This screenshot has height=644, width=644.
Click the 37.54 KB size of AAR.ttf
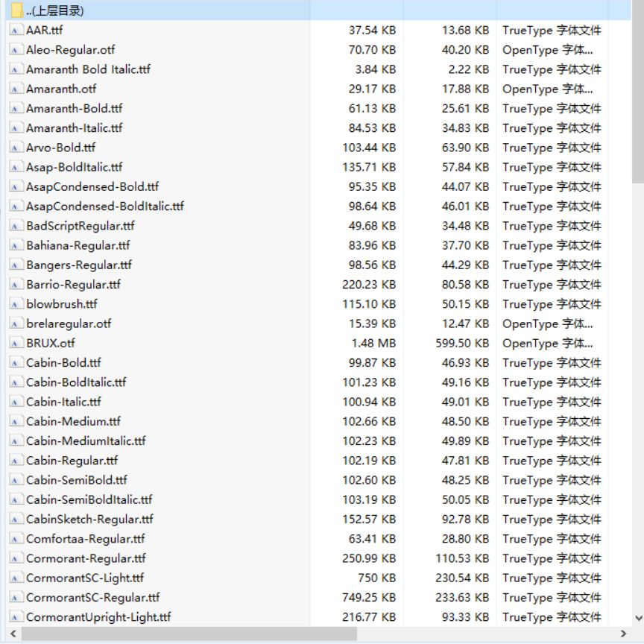pyautogui.click(x=373, y=30)
